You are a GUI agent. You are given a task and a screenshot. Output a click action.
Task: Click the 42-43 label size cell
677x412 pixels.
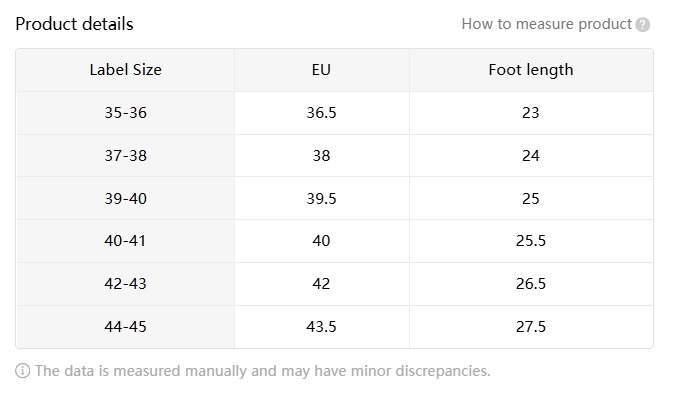(x=125, y=284)
